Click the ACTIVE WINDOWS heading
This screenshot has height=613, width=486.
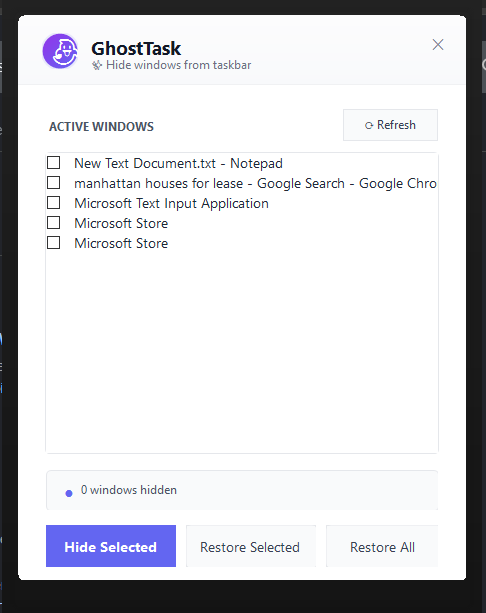point(101,127)
